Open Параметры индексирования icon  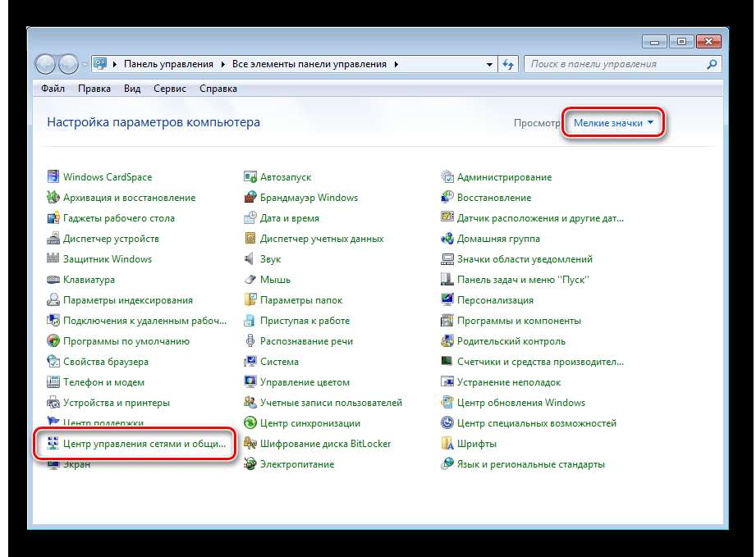pos(53,299)
